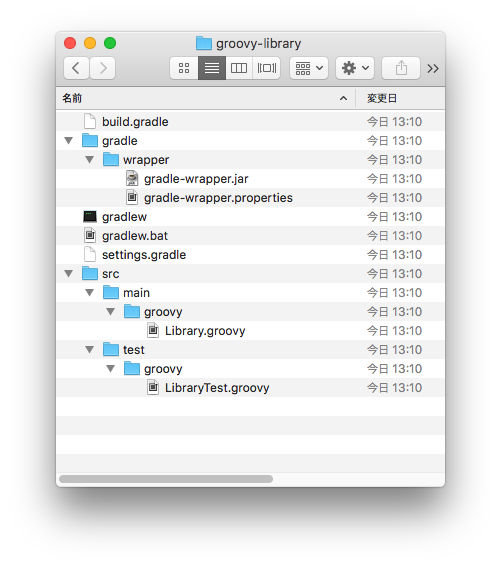
Task: Select the LibraryTest.groovy file icon
Action: pyautogui.click(x=153, y=388)
